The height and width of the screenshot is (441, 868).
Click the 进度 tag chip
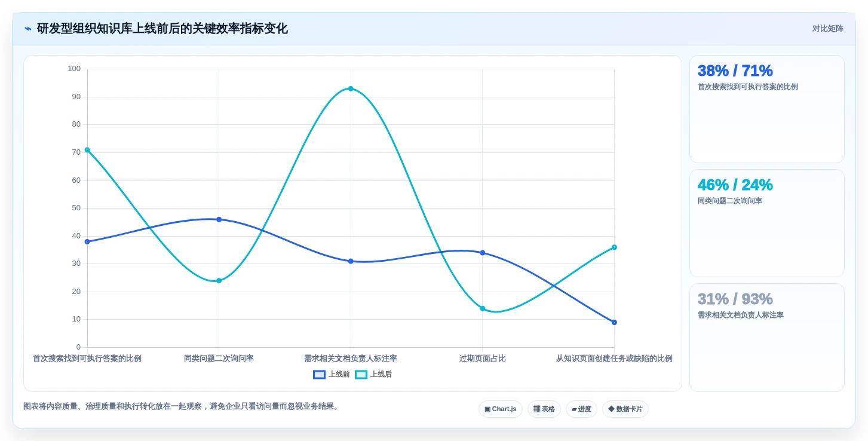point(581,409)
